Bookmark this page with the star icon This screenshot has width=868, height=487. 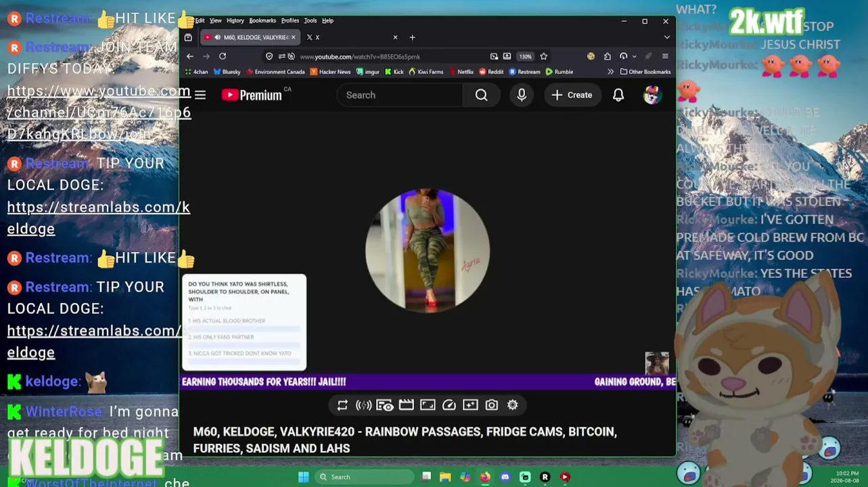pyautogui.click(x=543, y=57)
